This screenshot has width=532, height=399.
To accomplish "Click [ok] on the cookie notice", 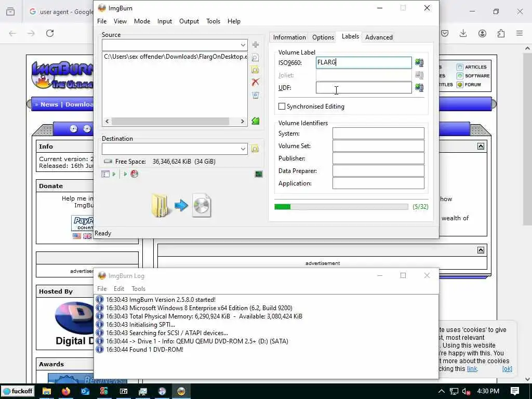I will click(x=507, y=369).
